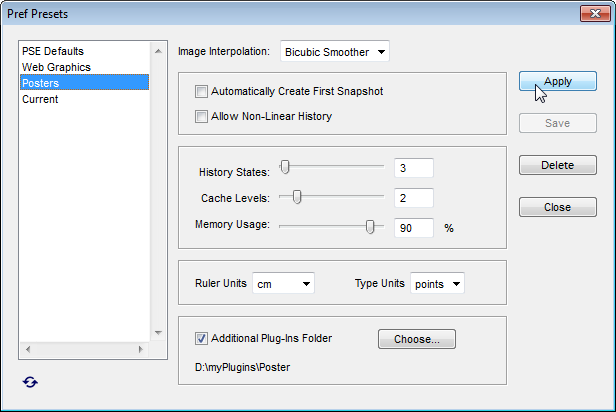This screenshot has width=616, height=412.
Task: Click the Choose... plug-ins folder button
Action: tap(417, 339)
